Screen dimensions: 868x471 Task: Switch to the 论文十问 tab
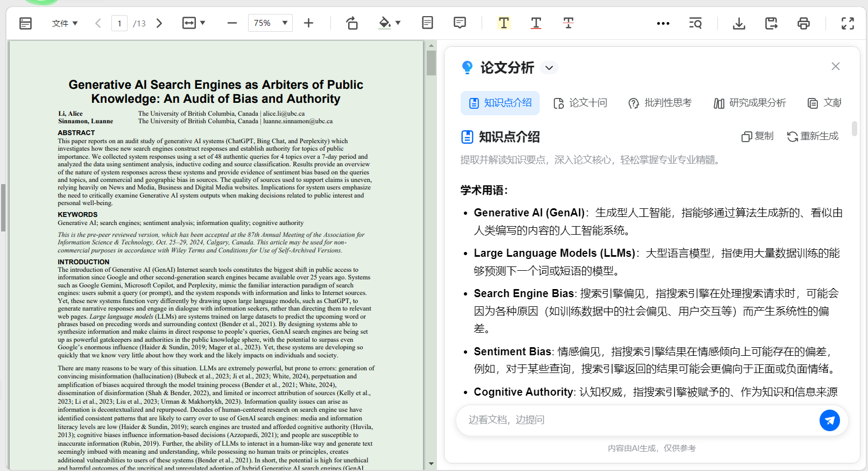coord(580,103)
